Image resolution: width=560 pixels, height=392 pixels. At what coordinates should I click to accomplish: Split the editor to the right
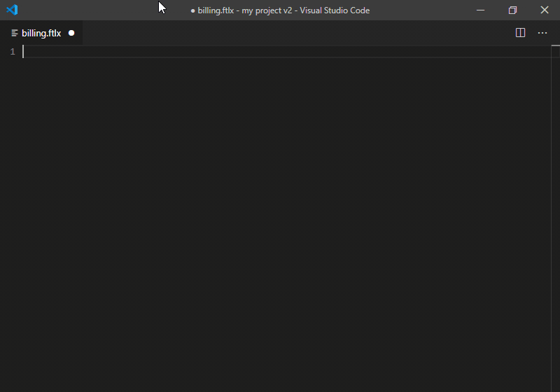(520, 33)
